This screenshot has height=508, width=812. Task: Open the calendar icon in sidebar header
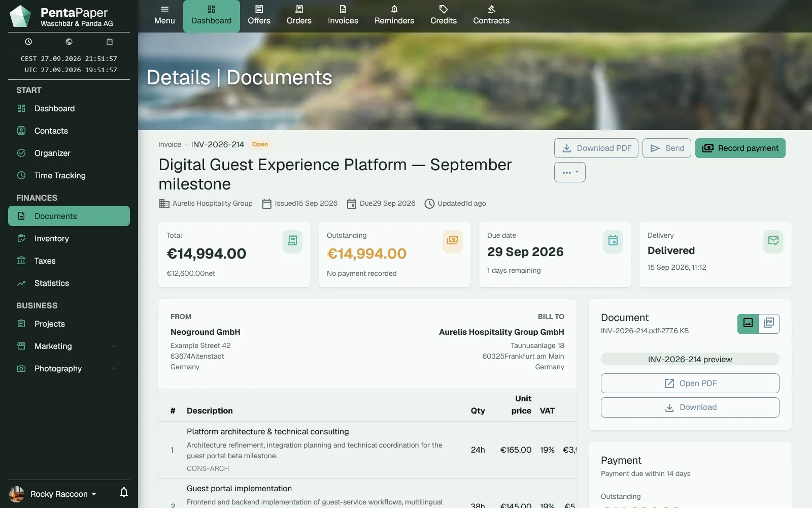[x=110, y=42]
